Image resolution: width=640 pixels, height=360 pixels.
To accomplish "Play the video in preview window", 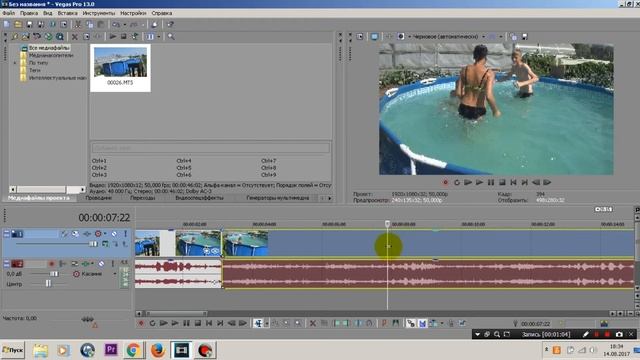I will coord(479,182).
